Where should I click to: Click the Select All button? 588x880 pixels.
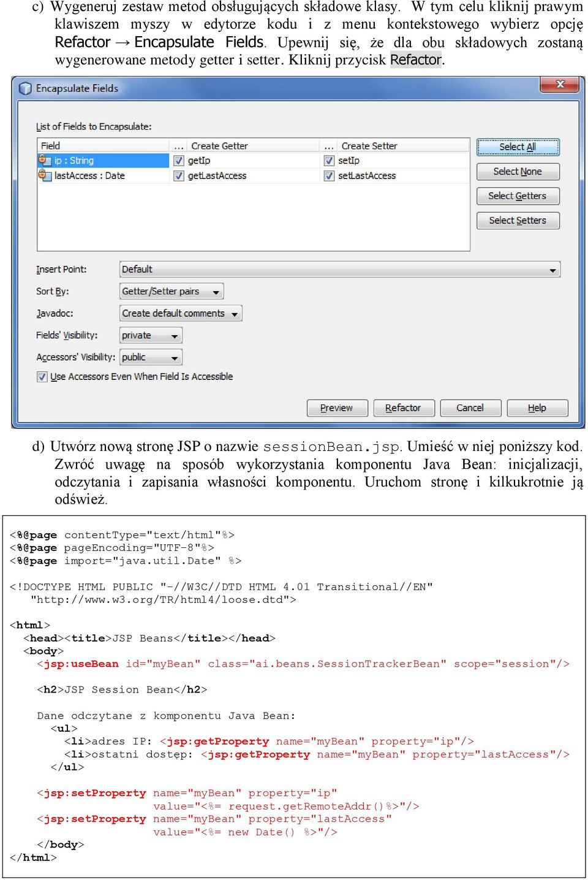point(518,147)
